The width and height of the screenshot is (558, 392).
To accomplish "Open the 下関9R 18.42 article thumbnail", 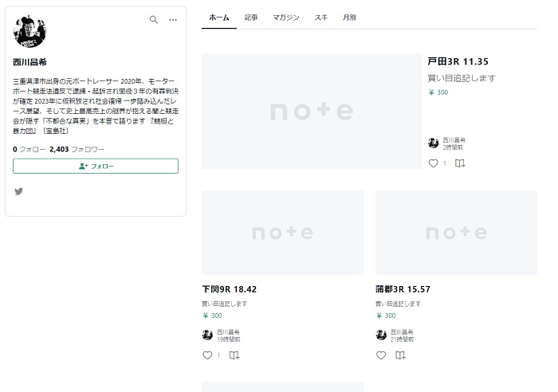I will click(283, 231).
